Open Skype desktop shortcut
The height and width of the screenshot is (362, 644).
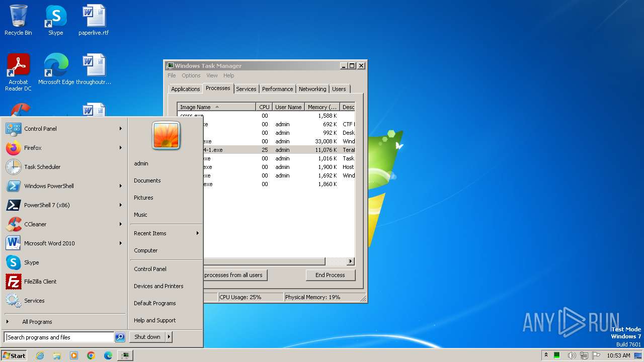[x=56, y=20]
